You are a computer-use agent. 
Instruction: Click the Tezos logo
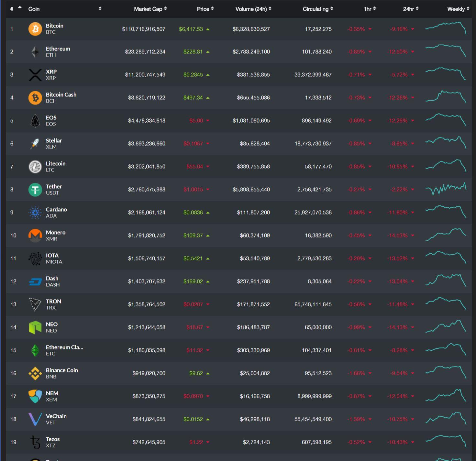(35, 442)
